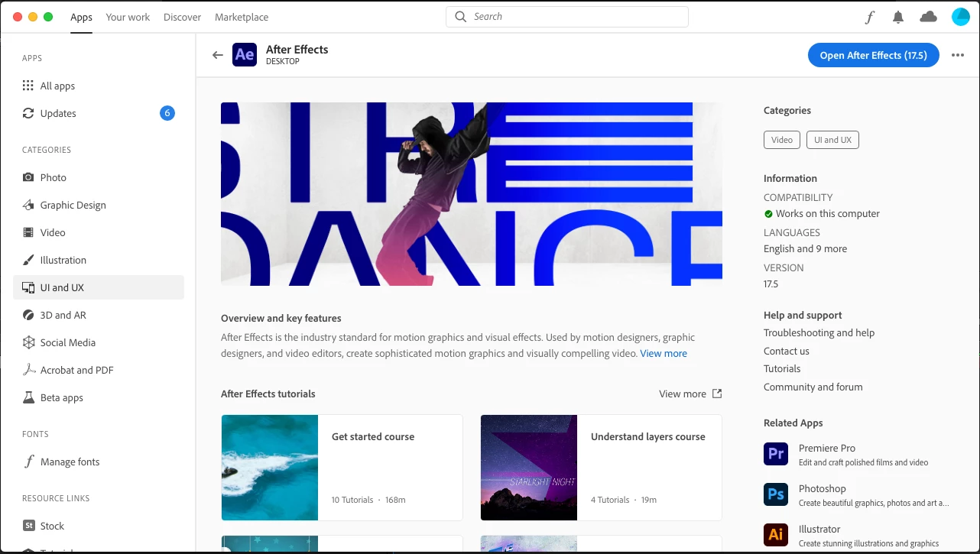This screenshot has height=554, width=980.
Task: Click the Understand layers course title
Action: (648, 437)
